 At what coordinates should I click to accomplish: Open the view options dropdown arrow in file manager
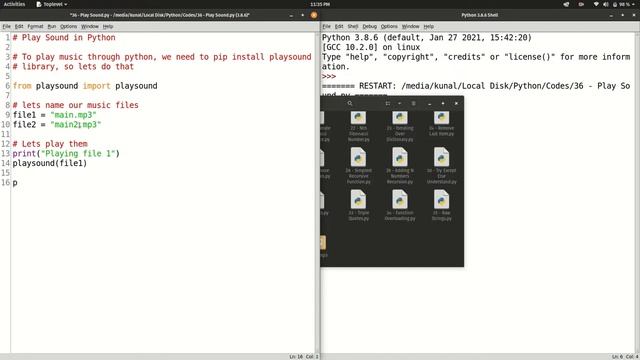click(400, 104)
